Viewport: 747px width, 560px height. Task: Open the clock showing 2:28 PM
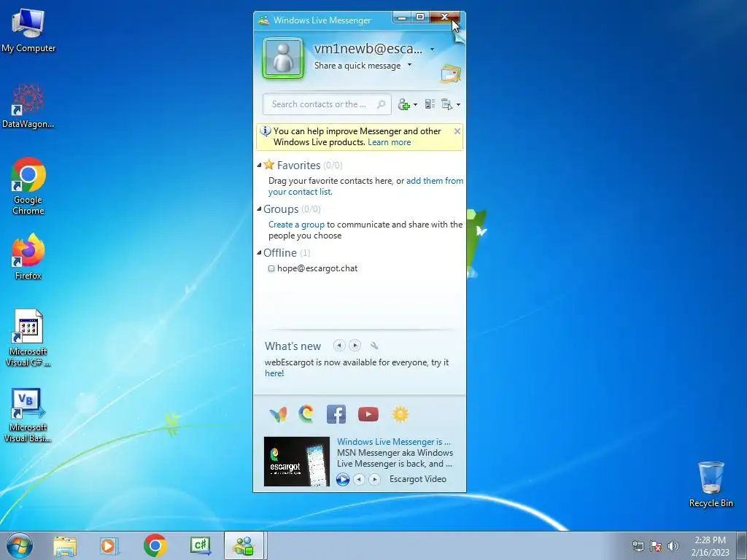coord(711,546)
